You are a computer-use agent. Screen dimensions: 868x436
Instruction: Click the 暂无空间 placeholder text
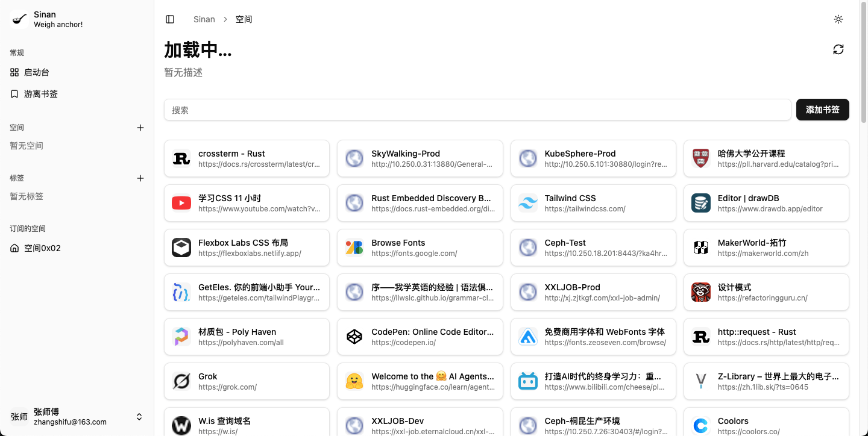(x=27, y=146)
